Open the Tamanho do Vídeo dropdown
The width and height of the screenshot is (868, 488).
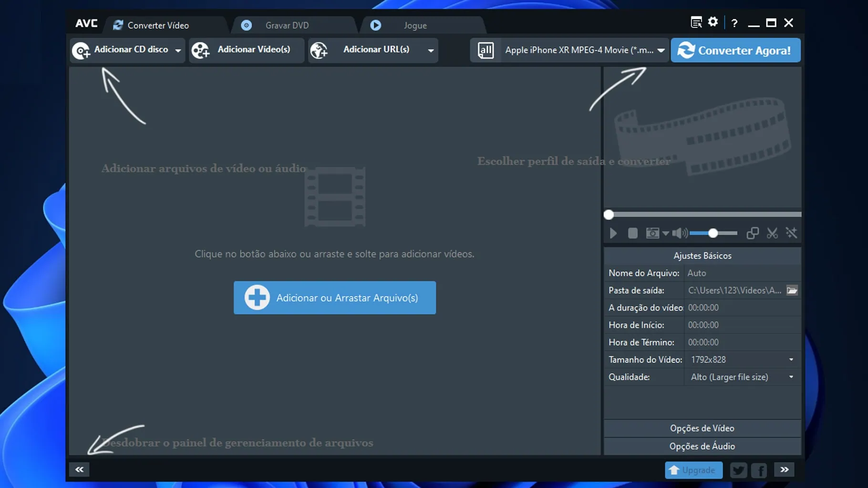[791, 360]
